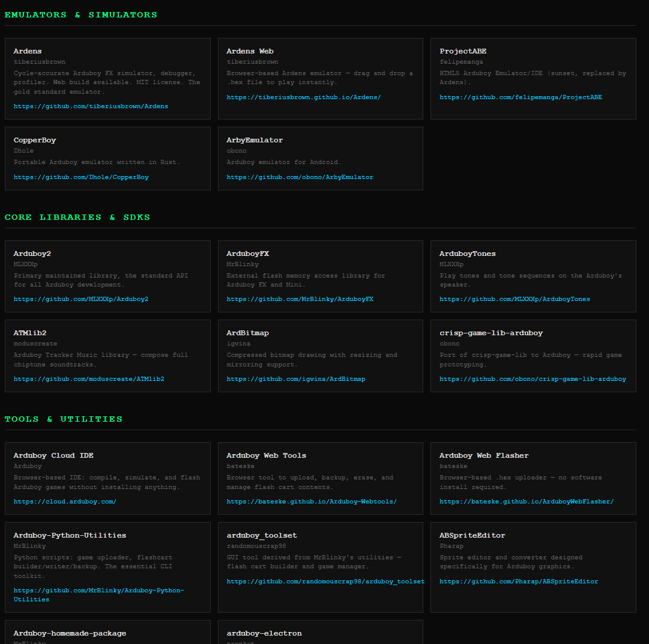Open the MrBlinky/ArduboyFX GitHub link
This screenshot has width=649, height=644.
pyautogui.click(x=300, y=299)
